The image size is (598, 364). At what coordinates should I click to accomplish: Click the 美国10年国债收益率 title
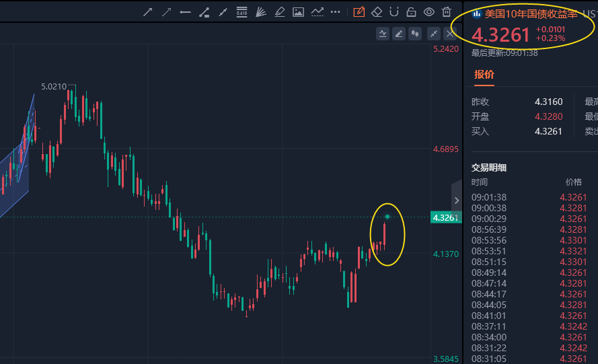coord(531,14)
